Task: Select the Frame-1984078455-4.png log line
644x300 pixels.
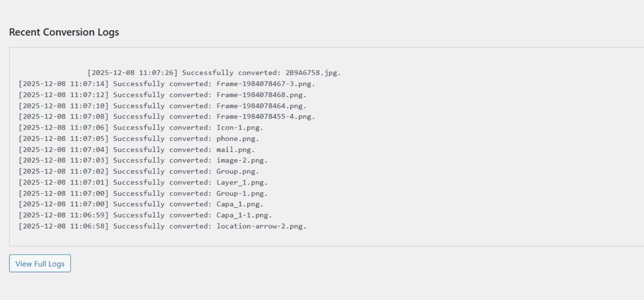Action: [167, 117]
